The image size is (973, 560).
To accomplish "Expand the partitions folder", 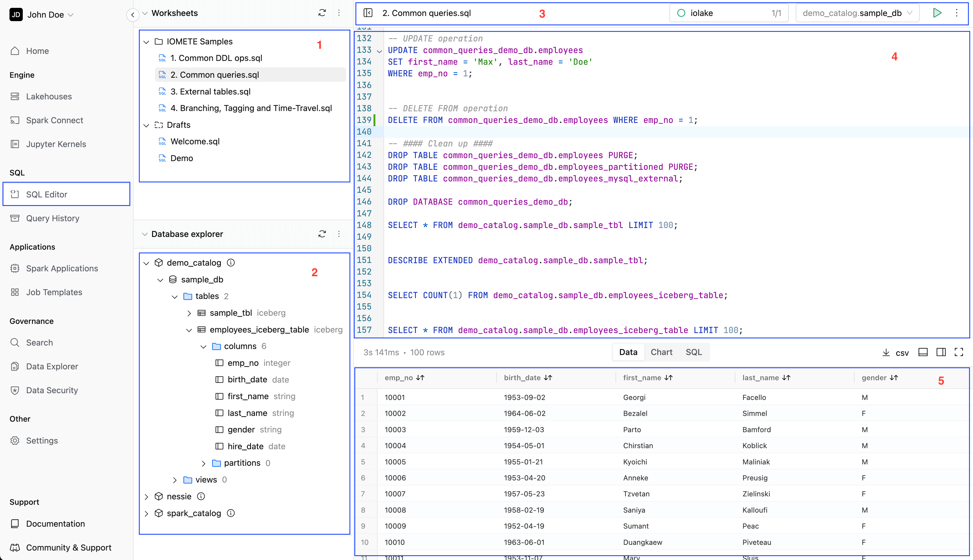I will 204,463.
